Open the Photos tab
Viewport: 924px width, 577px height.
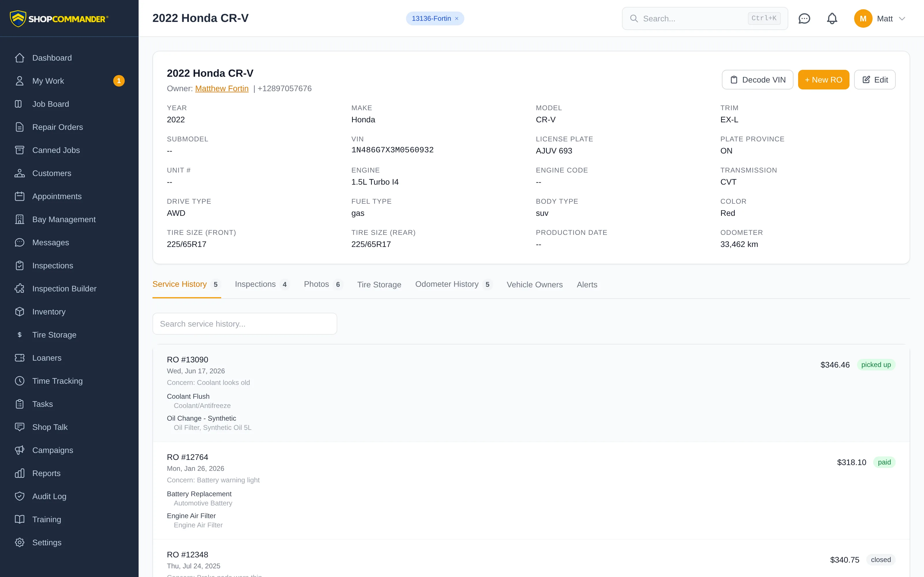click(x=323, y=284)
